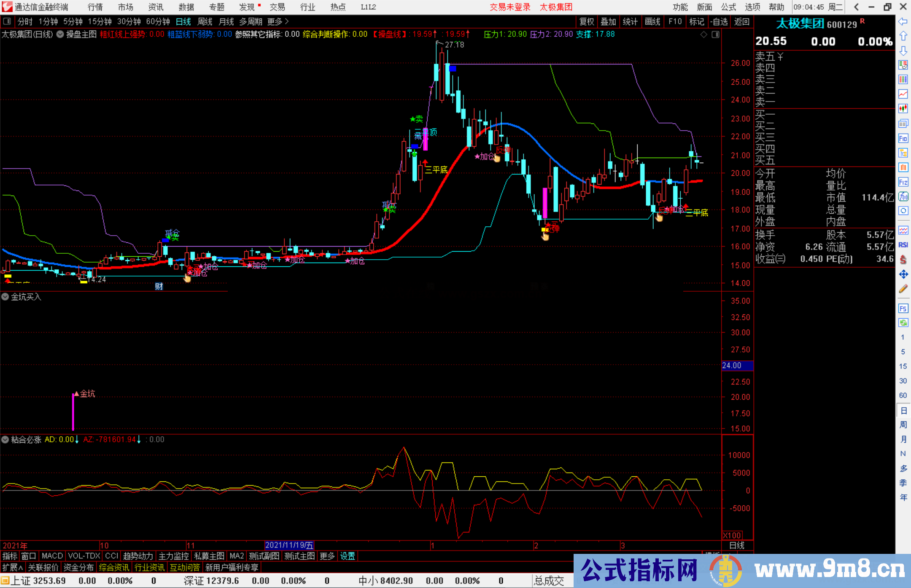Screen dimensions: 911x588
Task: Open the 行情 menu
Action: click(95, 7)
